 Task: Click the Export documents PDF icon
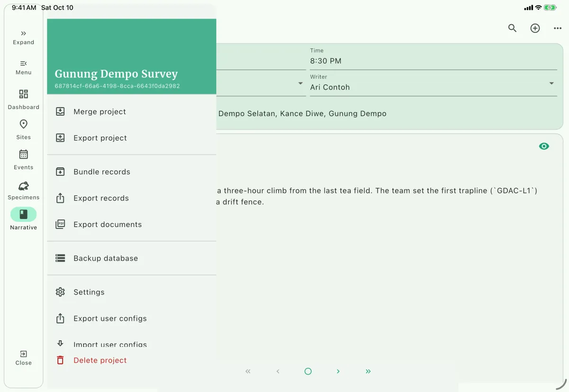pyautogui.click(x=60, y=224)
